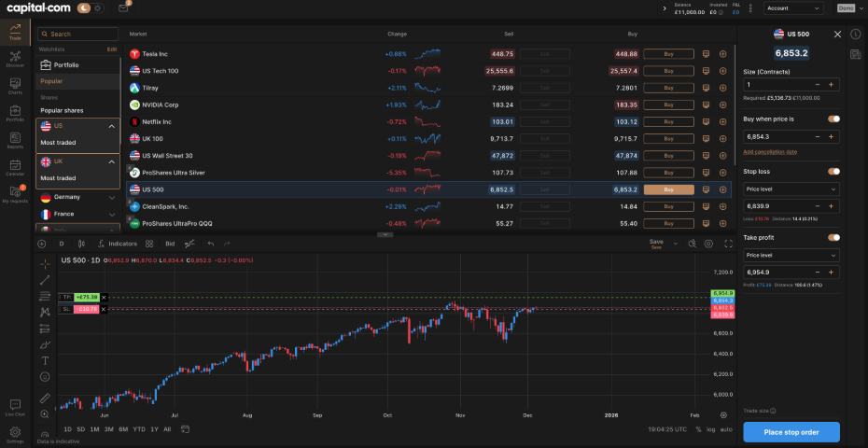Open Live Chat in sidebar
868x448 pixels.
[x=15, y=408]
